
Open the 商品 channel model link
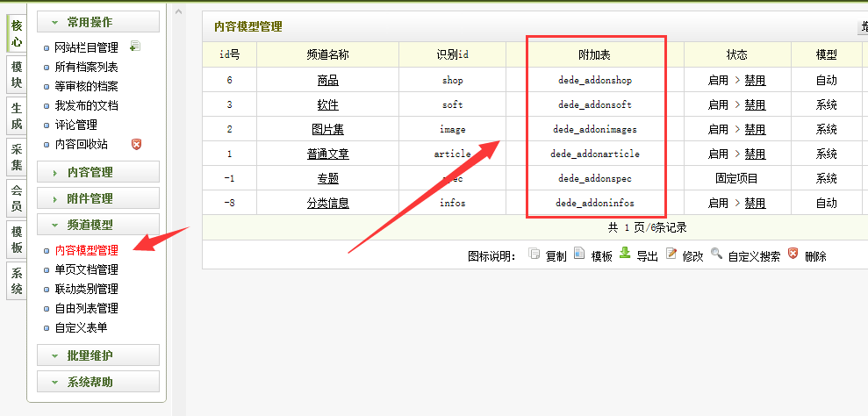pos(327,81)
